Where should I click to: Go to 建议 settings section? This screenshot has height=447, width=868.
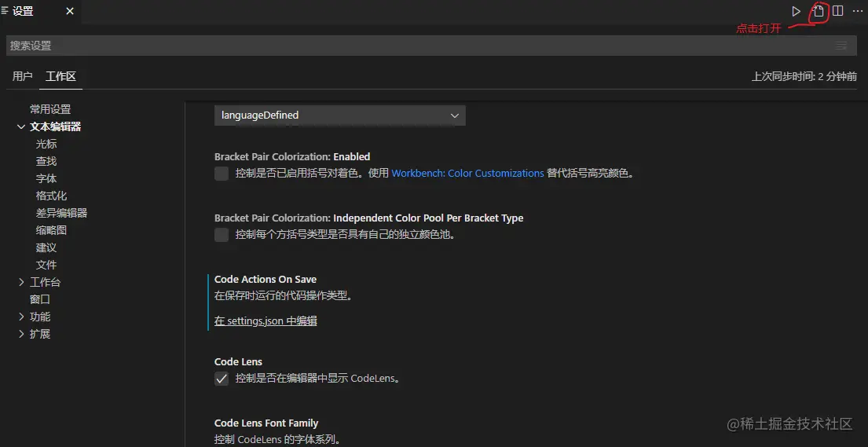pos(46,247)
